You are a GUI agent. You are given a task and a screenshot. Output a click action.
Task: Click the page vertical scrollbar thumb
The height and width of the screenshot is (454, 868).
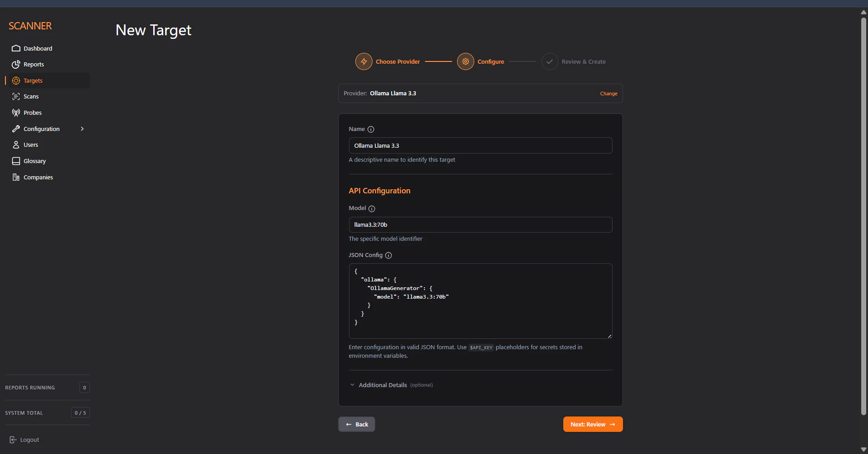coord(863,216)
